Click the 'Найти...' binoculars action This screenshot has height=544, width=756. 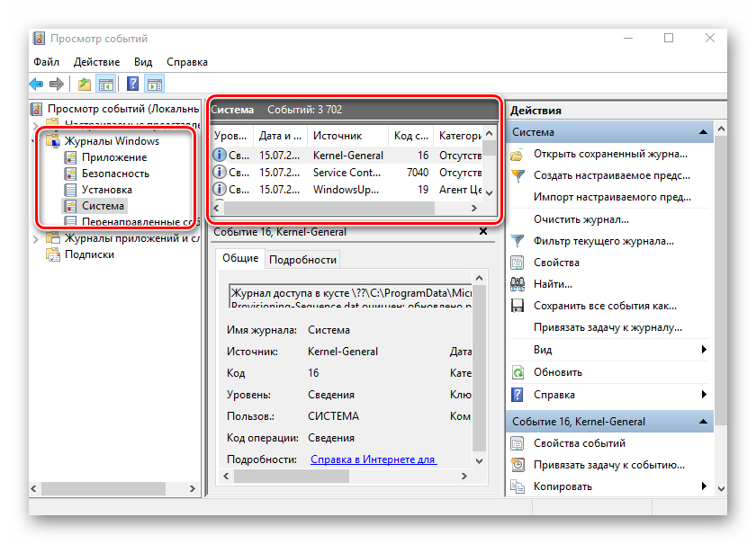[553, 284]
